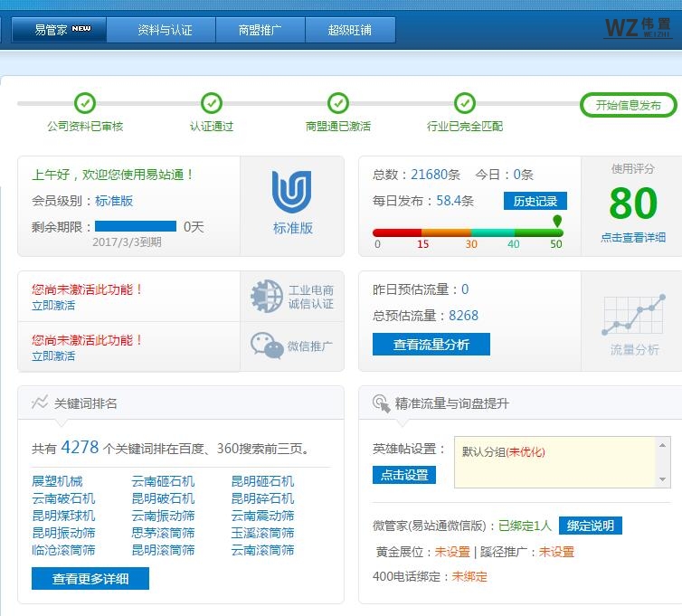Open 绑定说明 binding instructions

tap(591, 526)
